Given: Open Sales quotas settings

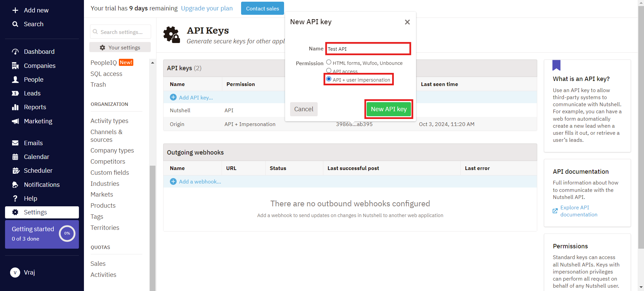Looking at the screenshot, I should [x=98, y=263].
